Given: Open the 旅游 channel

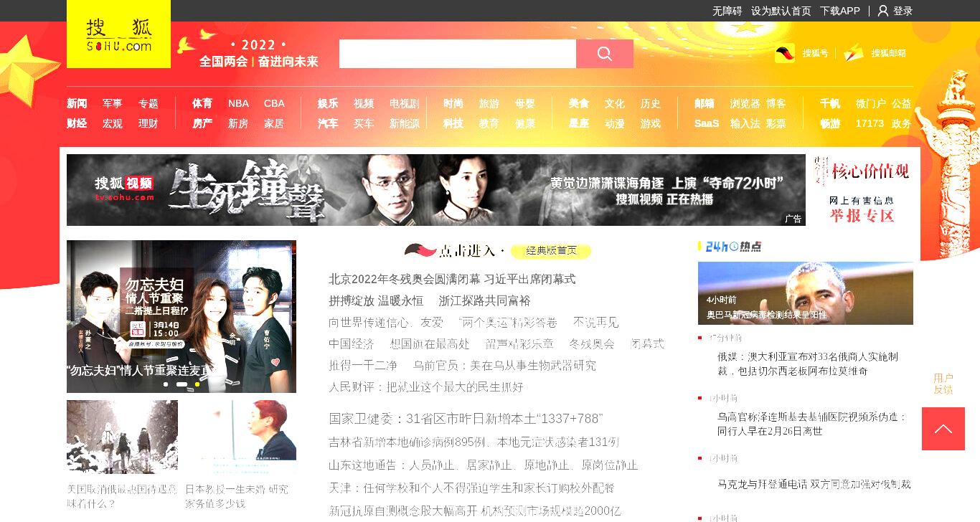Looking at the screenshot, I should 489,103.
